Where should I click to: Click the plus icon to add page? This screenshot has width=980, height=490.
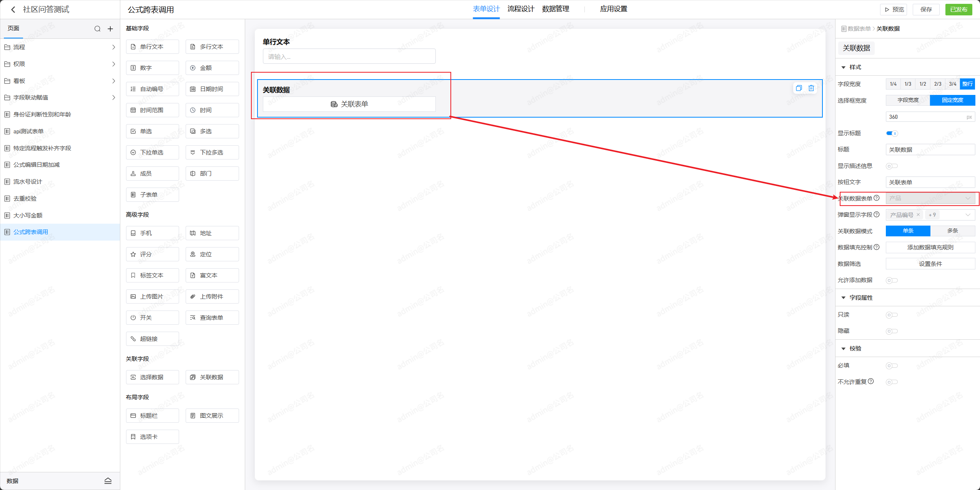point(110,29)
